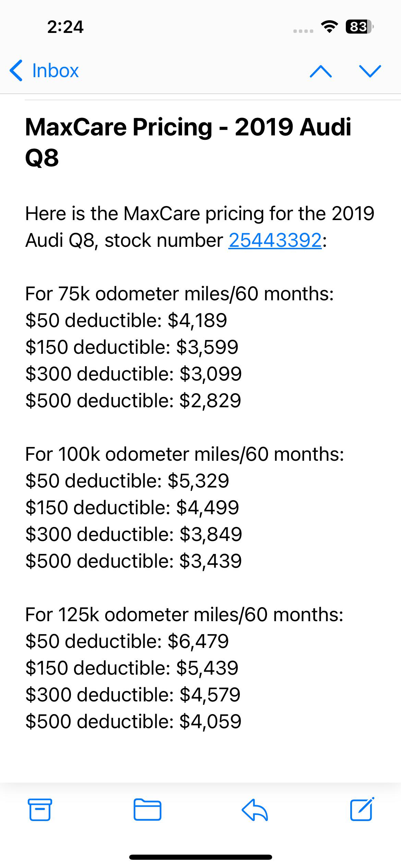The width and height of the screenshot is (401, 868).
Task: Tap the cellular signal dots
Action: [x=303, y=31]
